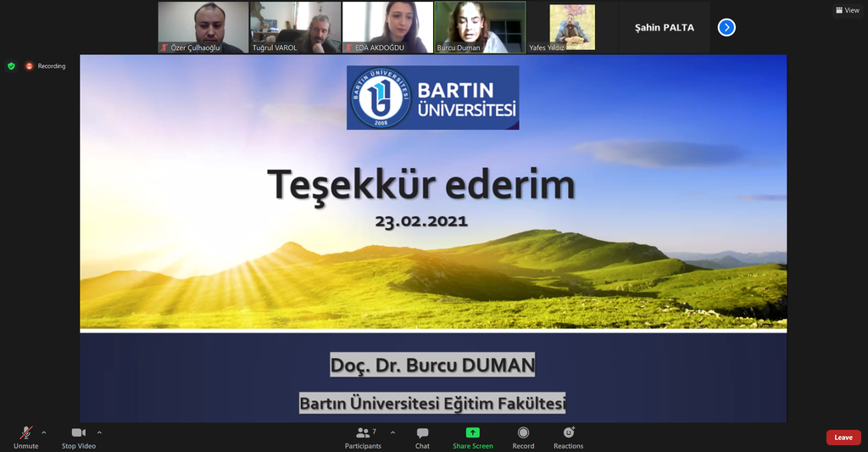Select Özer Çulhaoğlu's video thumbnail
The image size is (868, 452).
tap(203, 27)
